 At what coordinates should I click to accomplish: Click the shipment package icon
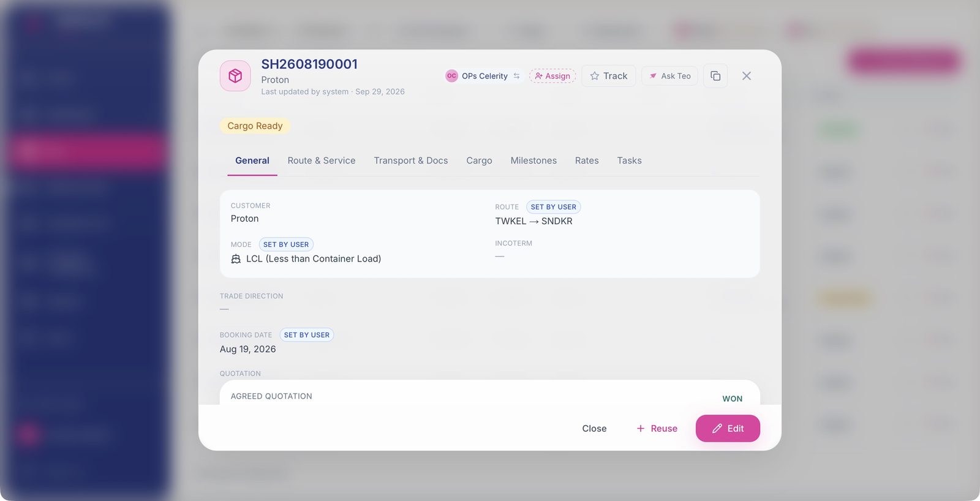coord(235,76)
